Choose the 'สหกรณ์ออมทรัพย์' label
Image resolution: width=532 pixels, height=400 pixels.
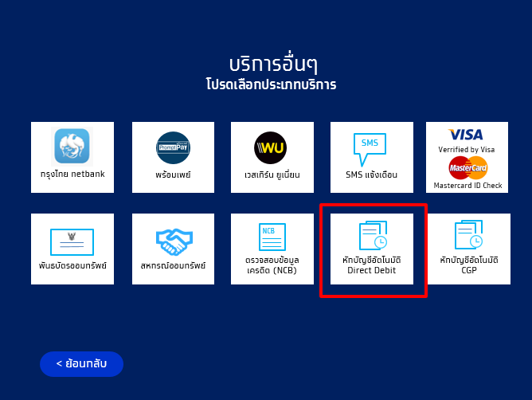coord(172,265)
